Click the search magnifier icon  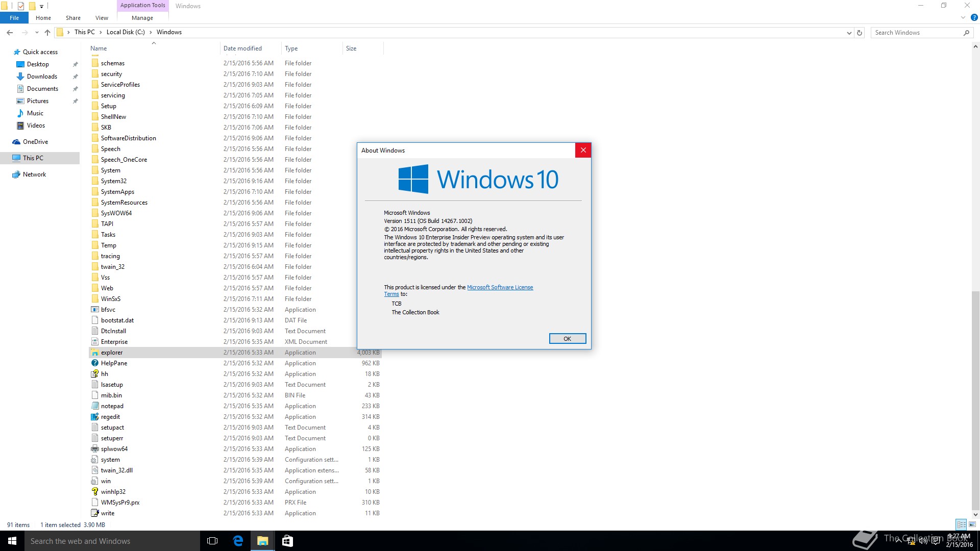(966, 33)
